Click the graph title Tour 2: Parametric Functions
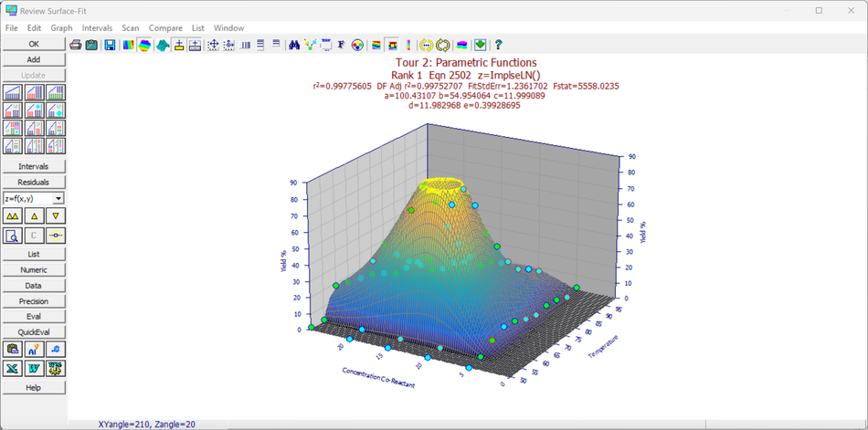The width and height of the screenshot is (868, 430). click(x=466, y=62)
